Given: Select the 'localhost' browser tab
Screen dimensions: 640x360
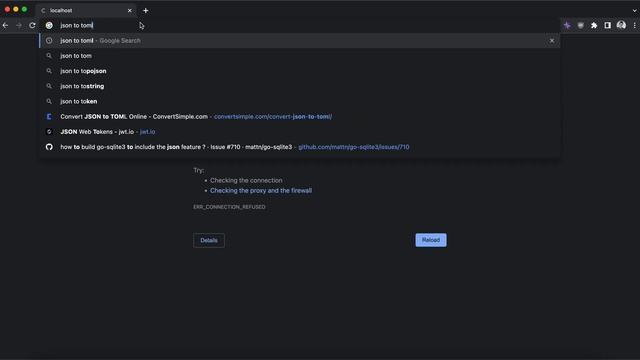Looking at the screenshot, I should pyautogui.click(x=86, y=11).
